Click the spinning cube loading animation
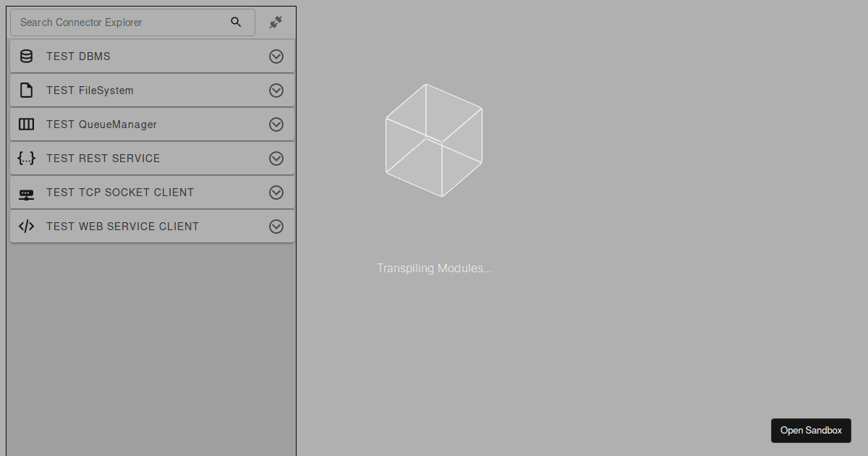This screenshot has width=868, height=456. 434,140
